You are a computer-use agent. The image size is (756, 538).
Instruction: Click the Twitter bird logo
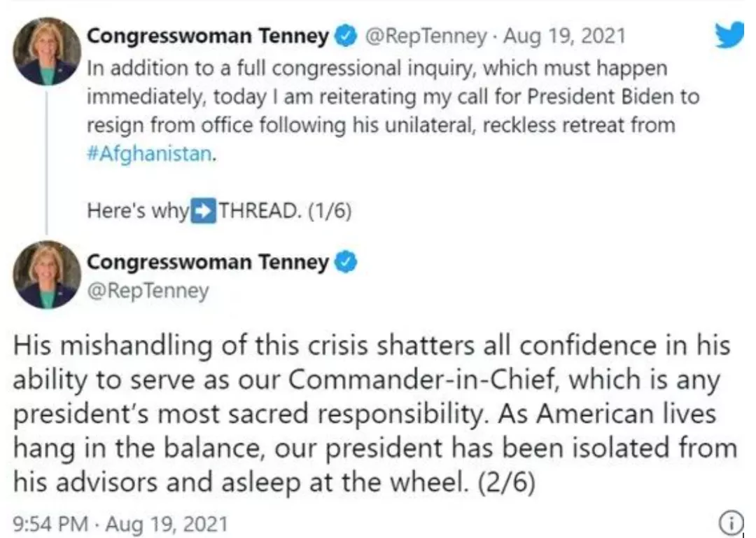[x=730, y=36]
